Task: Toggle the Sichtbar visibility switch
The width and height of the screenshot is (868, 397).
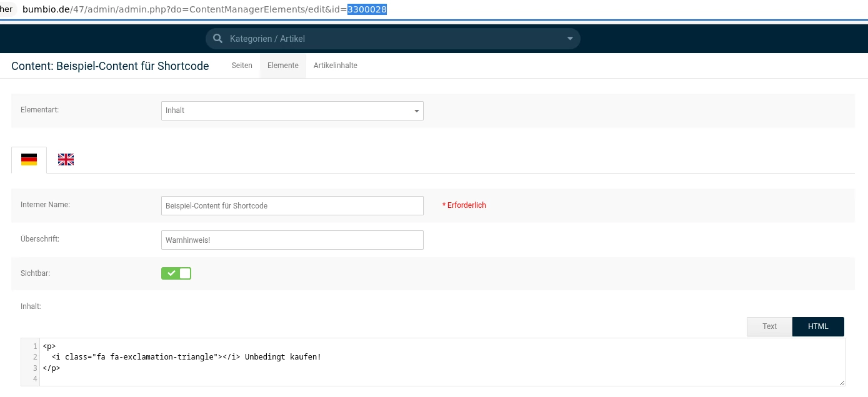Action: click(176, 273)
